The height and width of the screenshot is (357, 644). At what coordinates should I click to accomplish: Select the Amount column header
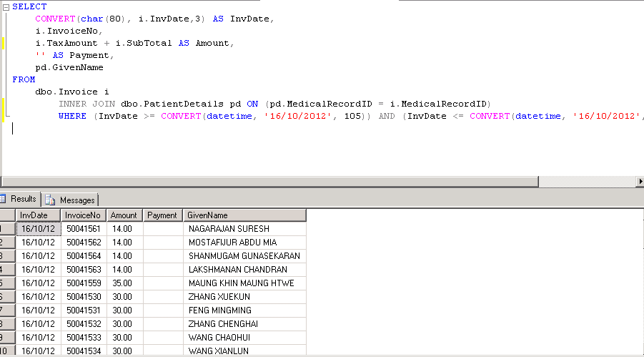tap(124, 215)
